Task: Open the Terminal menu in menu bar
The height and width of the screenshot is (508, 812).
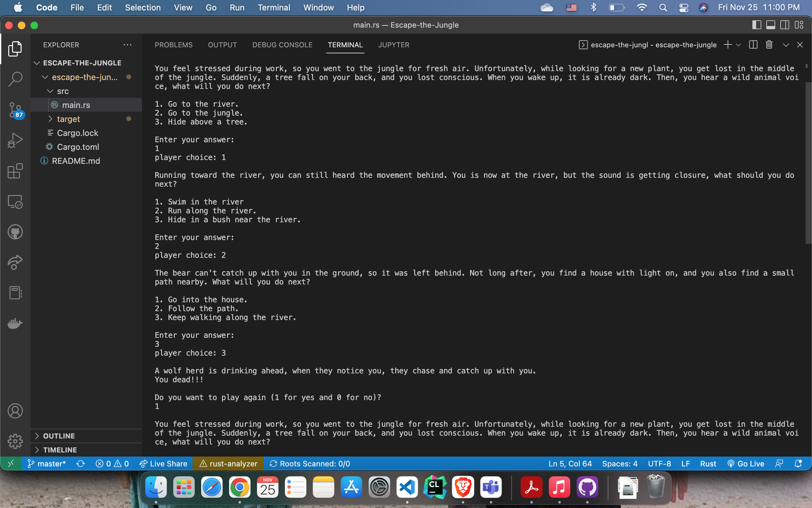Action: 273,7
